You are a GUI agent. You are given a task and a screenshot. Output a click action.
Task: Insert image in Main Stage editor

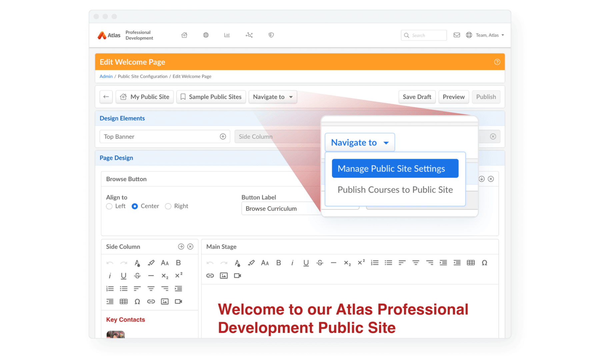click(x=224, y=275)
